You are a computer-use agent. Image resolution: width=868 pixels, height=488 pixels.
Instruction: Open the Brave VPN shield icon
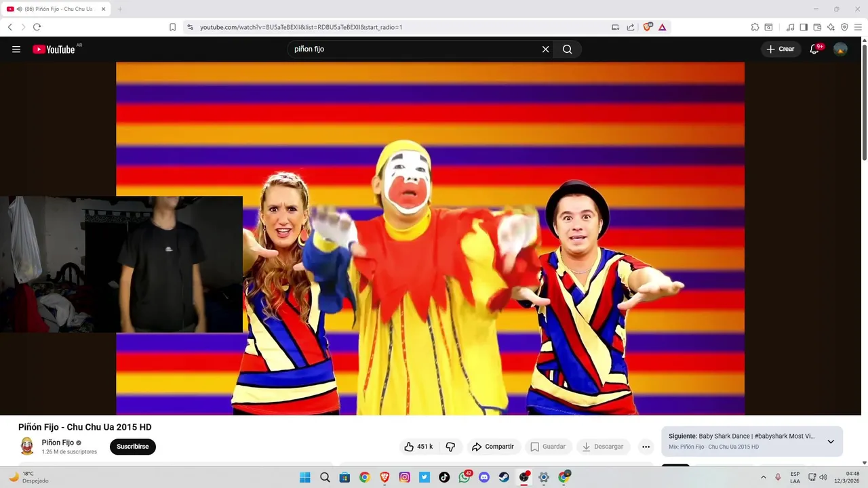(844, 27)
